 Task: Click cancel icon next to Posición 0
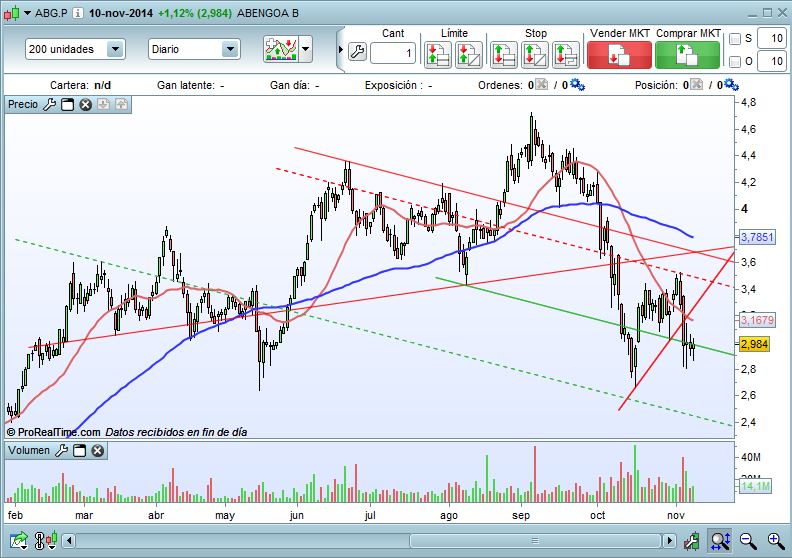coord(697,84)
